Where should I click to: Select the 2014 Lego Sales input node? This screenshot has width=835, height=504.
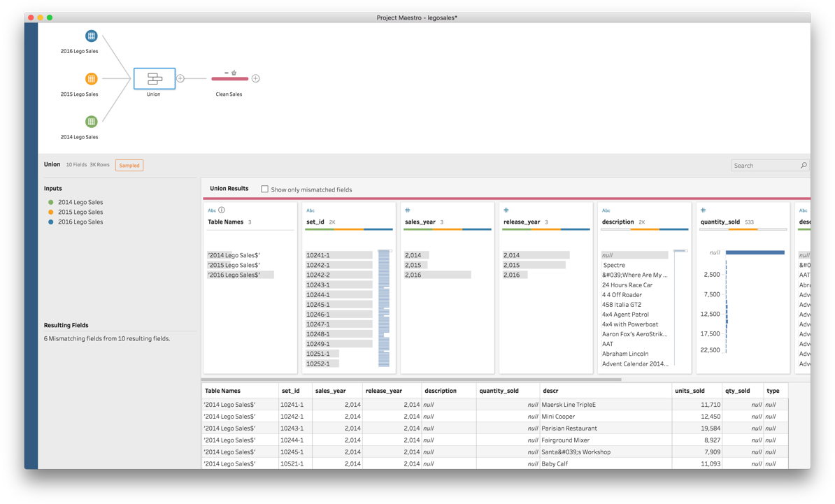92,122
